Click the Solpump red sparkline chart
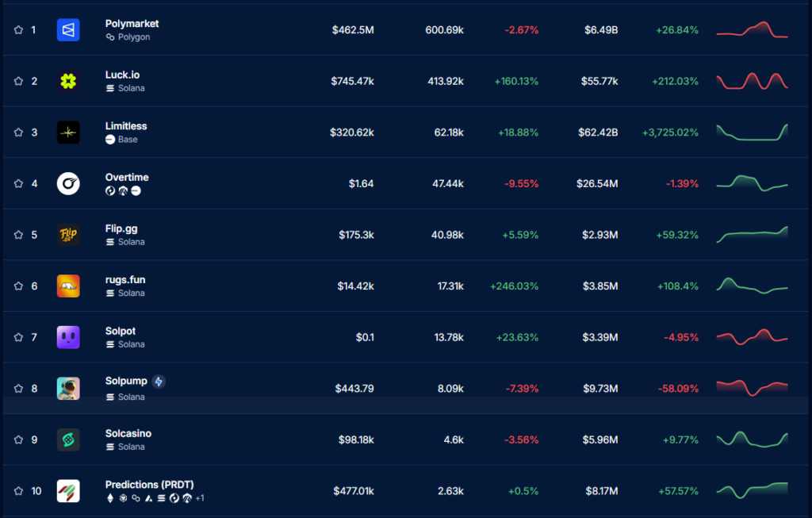 (752, 388)
